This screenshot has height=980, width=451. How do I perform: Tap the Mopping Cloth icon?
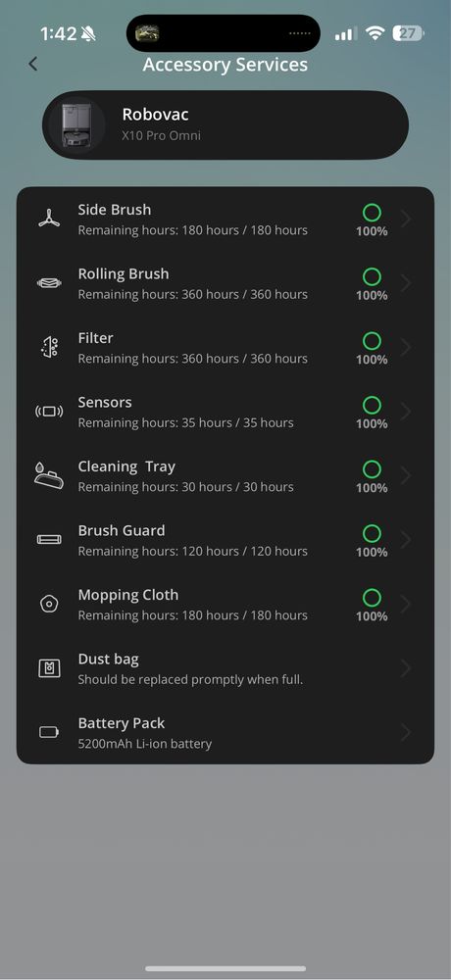49,604
